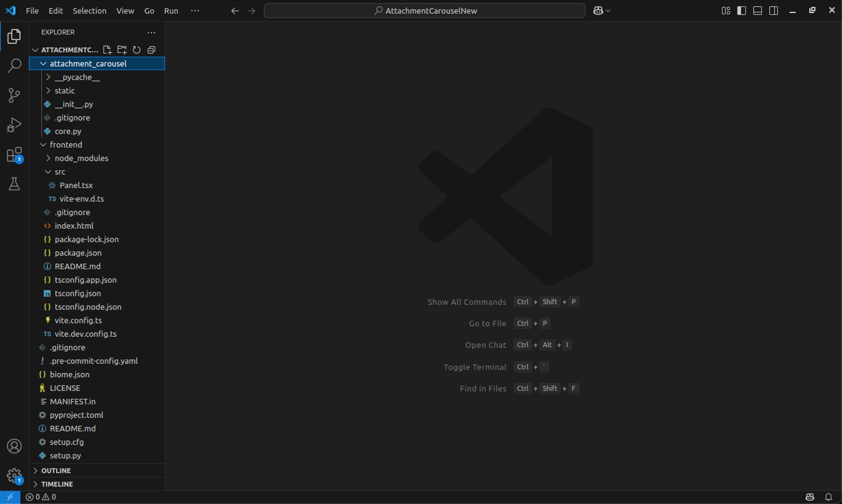Open Copilot from the status bar
The width and height of the screenshot is (842, 504).
tap(810, 497)
